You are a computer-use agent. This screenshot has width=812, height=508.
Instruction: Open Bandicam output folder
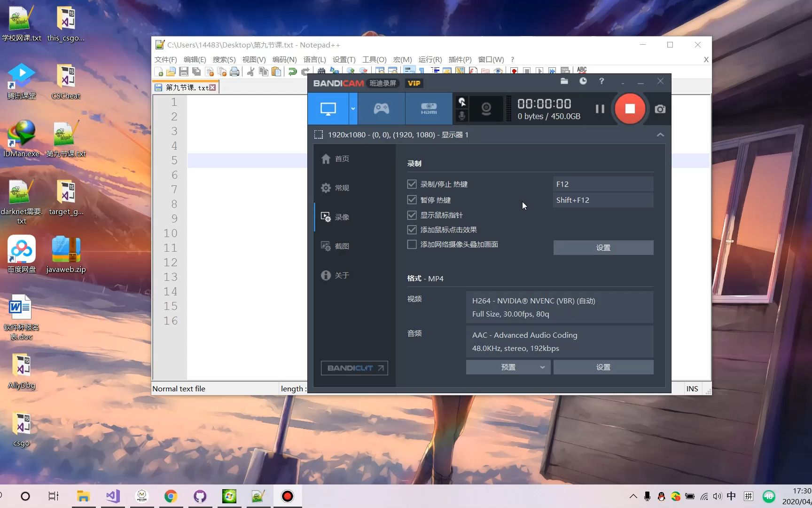coord(564,81)
